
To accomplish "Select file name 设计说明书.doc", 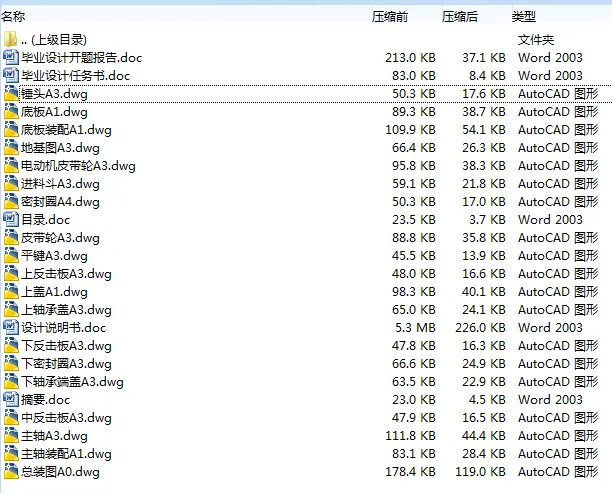I will [x=63, y=328].
